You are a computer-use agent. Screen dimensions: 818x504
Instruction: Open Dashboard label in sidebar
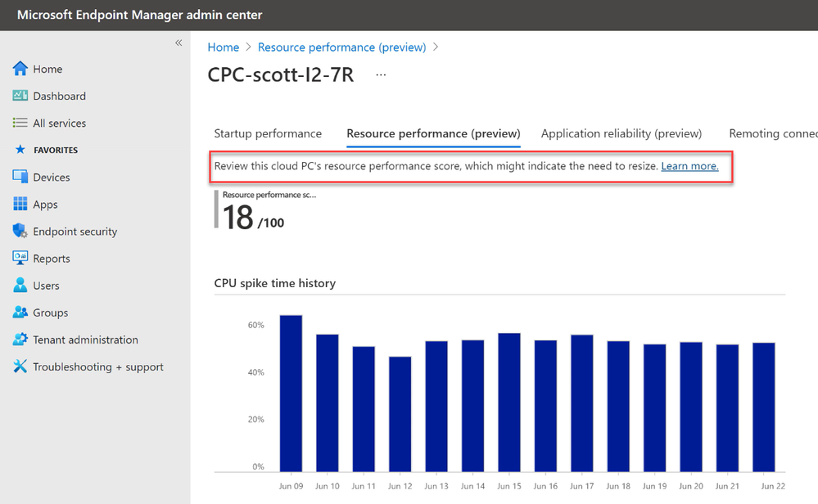coord(60,96)
